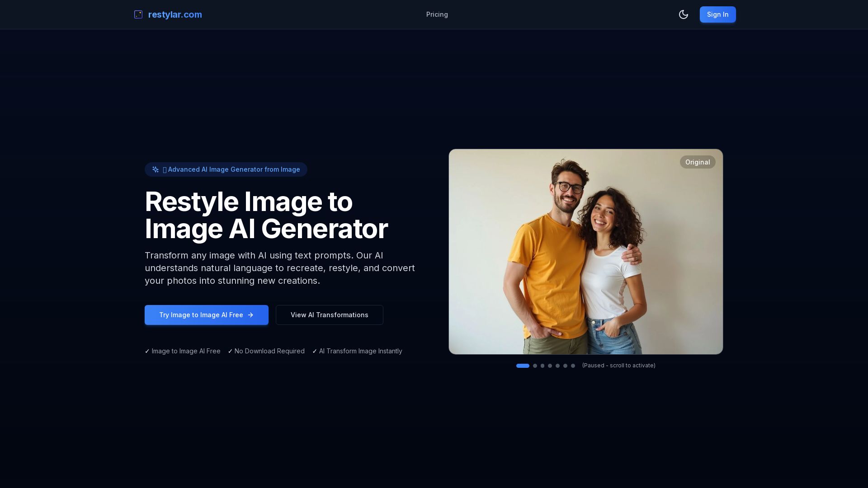Screen dimensions: 868x488
Task: Click the restylar logo icon in header
Action: click(138, 14)
